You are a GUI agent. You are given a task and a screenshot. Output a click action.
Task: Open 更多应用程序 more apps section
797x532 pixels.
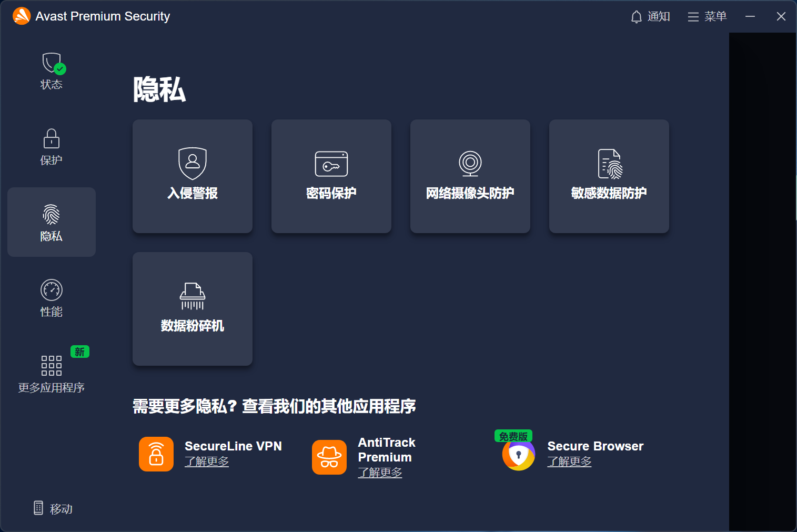coord(52,373)
